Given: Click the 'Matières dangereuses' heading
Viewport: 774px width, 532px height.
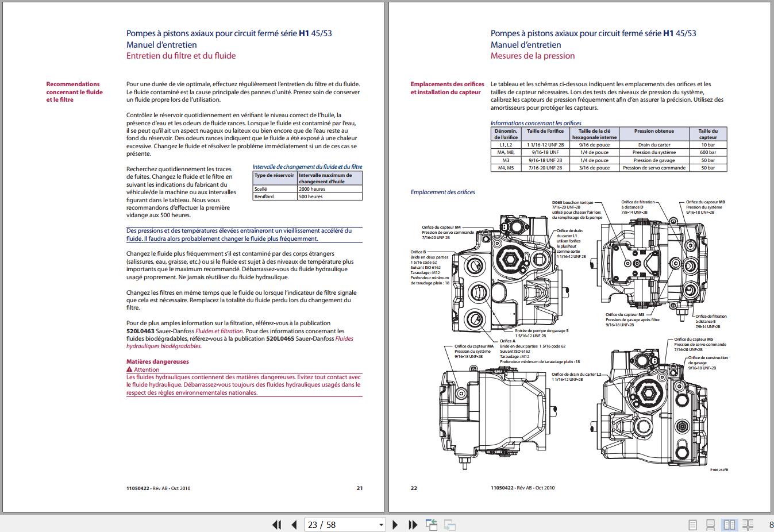Looking at the screenshot, I should tap(157, 361).
